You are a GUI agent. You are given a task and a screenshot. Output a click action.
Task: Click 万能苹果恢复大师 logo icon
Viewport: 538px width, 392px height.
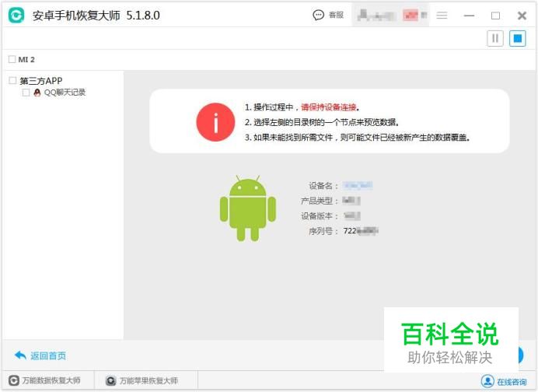tap(111, 380)
